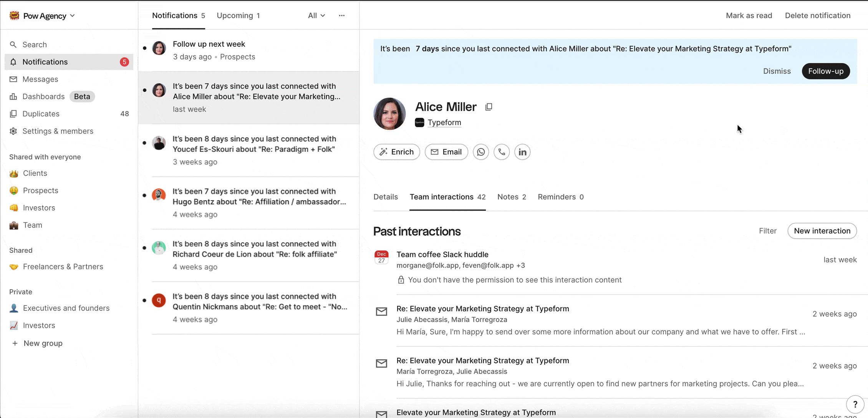Open the Richard Coeur de Lion notification
Screen dimensions: 868x418
(x=249, y=255)
